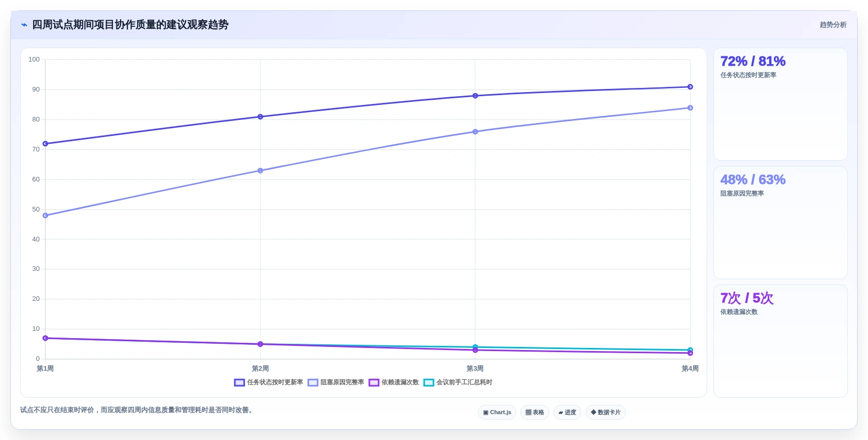
Task: Open the 48% / 63% 阻塞原因完整率 card
Action: click(781, 223)
